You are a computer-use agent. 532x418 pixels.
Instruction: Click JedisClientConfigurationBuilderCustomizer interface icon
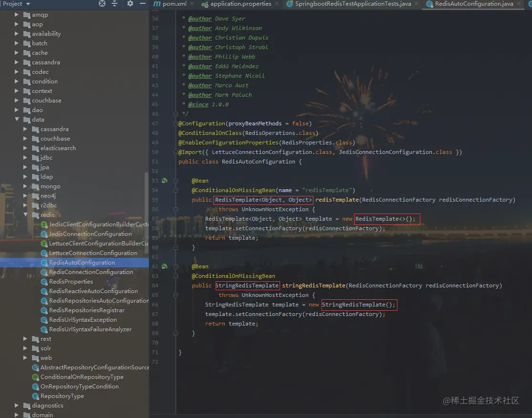(x=44, y=224)
